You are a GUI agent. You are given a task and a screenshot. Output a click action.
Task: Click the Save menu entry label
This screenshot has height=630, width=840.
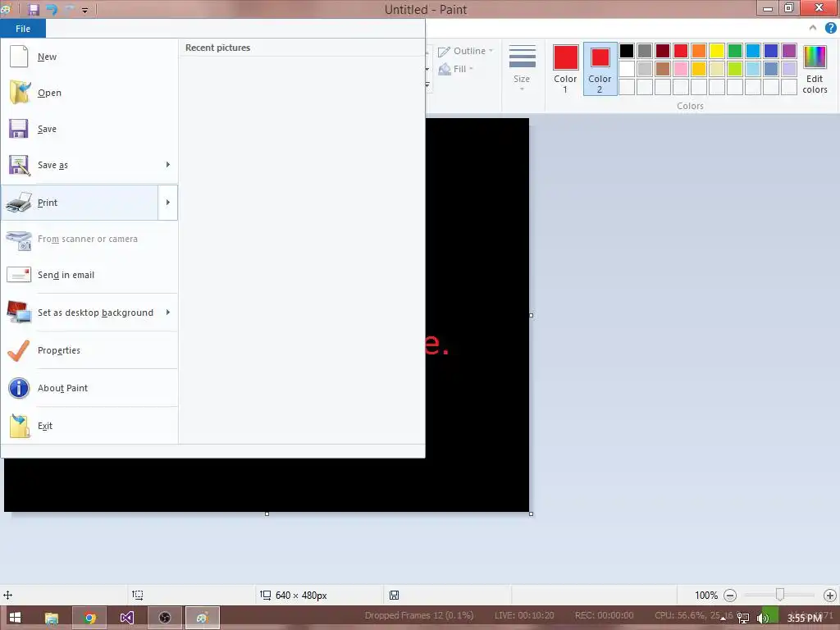click(47, 129)
